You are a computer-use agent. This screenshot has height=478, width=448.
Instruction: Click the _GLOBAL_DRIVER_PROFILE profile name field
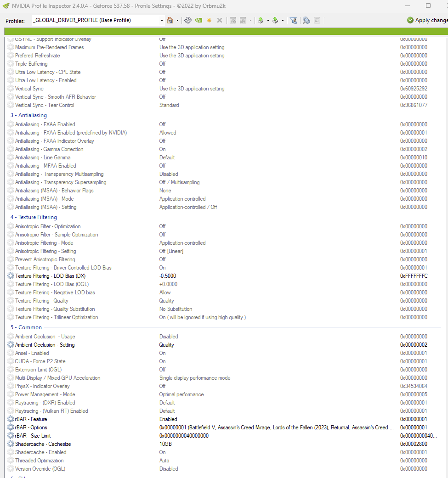[96, 20]
